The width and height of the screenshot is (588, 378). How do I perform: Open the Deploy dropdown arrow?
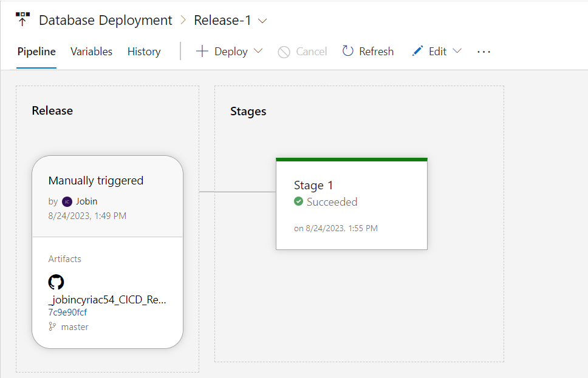point(258,51)
